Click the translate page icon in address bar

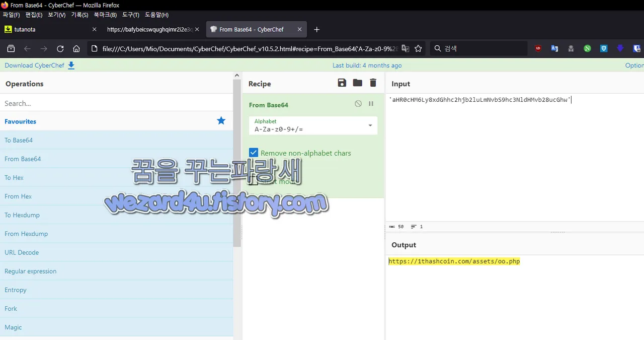(x=405, y=49)
